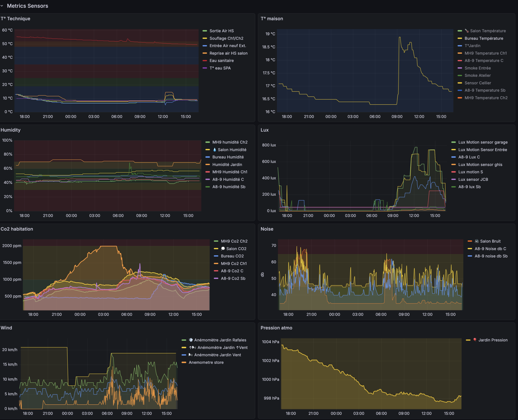Open the Co2 habitation panel title
This screenshot has height=420, width=518.
point(17,229)
